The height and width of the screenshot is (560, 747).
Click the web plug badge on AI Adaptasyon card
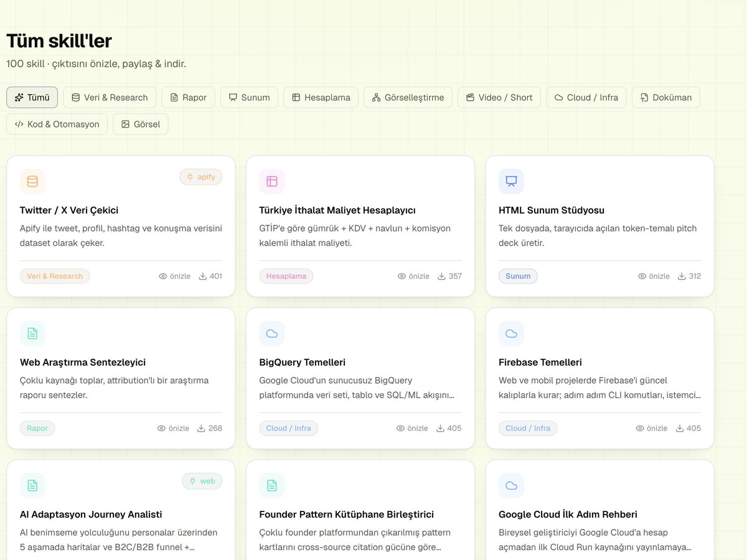click(202, 481)
